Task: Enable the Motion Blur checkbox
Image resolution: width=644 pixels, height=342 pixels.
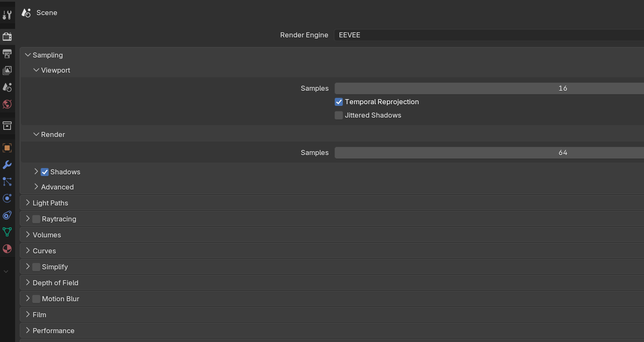Action: click(x=36, y=299)
